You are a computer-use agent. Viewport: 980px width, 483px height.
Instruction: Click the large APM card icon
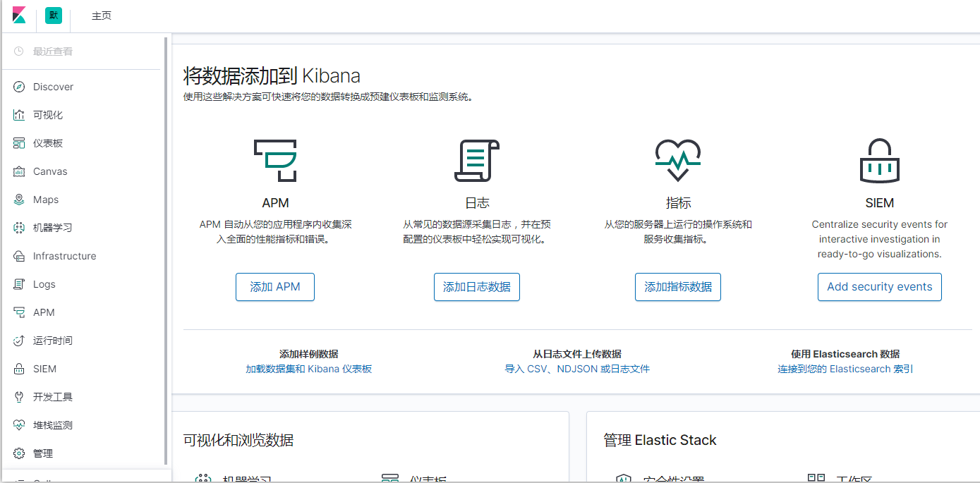click(275, 160)
